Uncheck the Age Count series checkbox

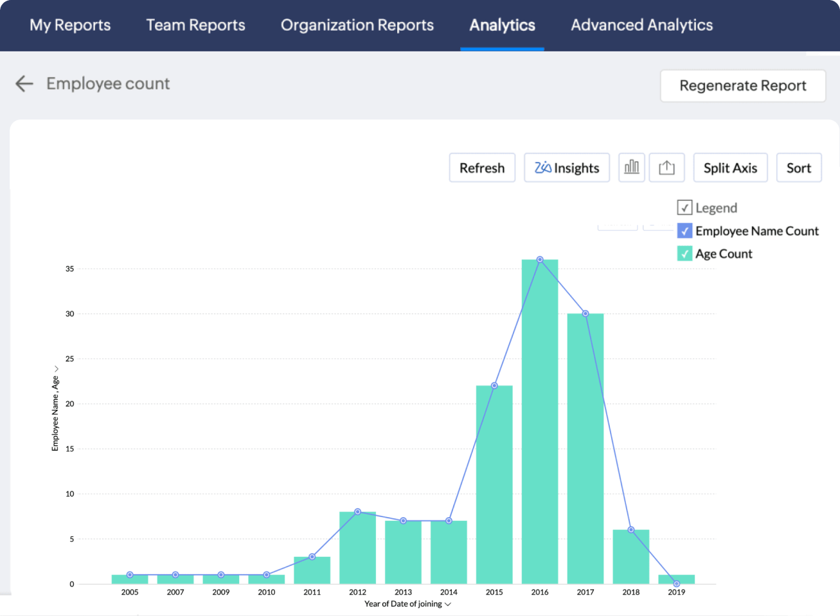tap(684, 254)
